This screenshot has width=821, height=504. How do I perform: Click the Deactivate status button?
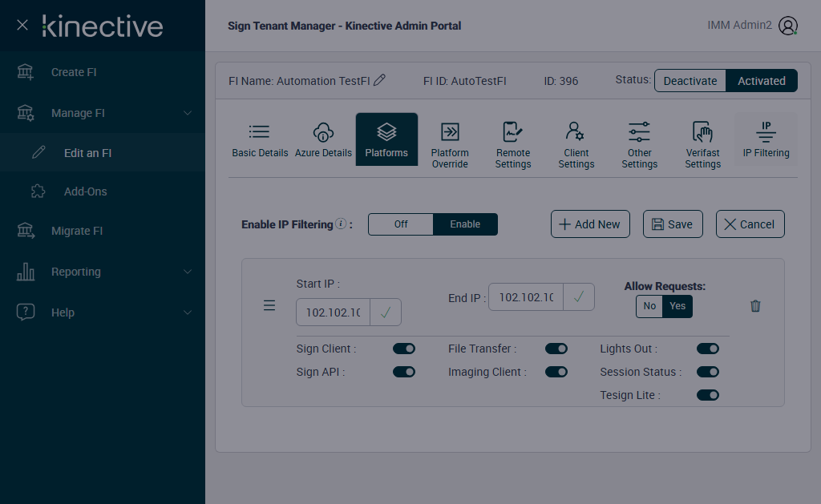[690, 81]
